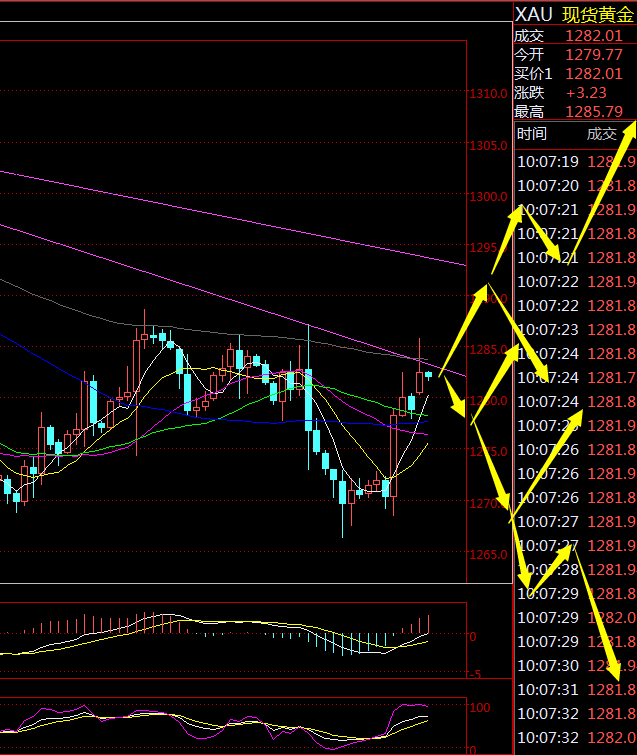This screenshot has height=755, width=637.
Task: Click the 1265.0 price axis label
Action: [488, 555]
